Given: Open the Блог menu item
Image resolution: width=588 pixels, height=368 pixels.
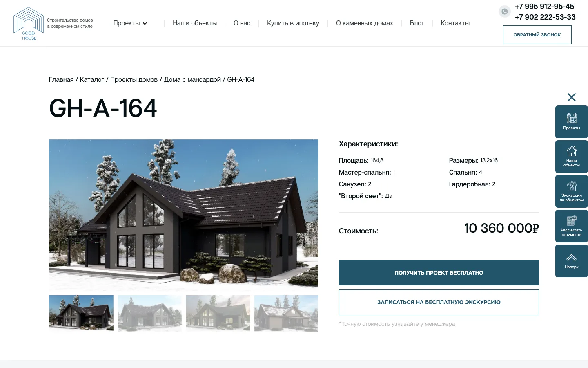Looking at the screenshot, I should (x=417, y=23).
